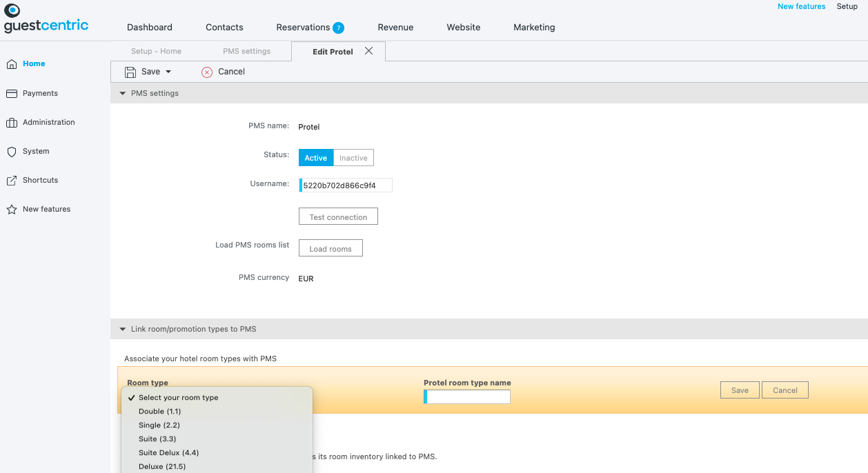
Task: Focus the Username input field
Action: pos(346,185)
